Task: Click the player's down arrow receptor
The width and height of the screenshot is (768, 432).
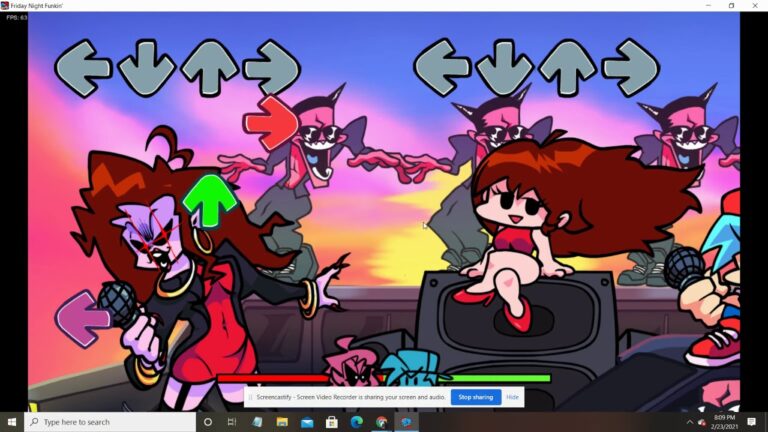Action: click(x=504, y=68)
